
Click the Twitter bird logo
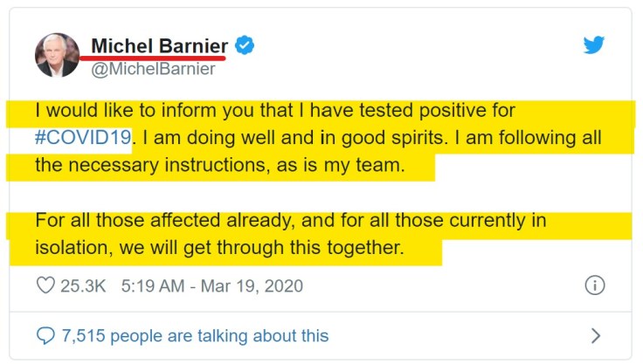coord(594,45)
